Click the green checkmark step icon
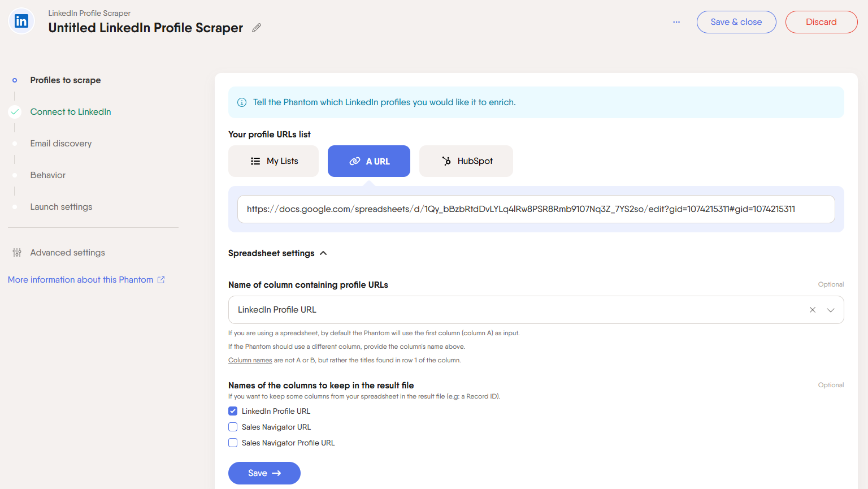 pyautogui.click(x=15, y=112)
